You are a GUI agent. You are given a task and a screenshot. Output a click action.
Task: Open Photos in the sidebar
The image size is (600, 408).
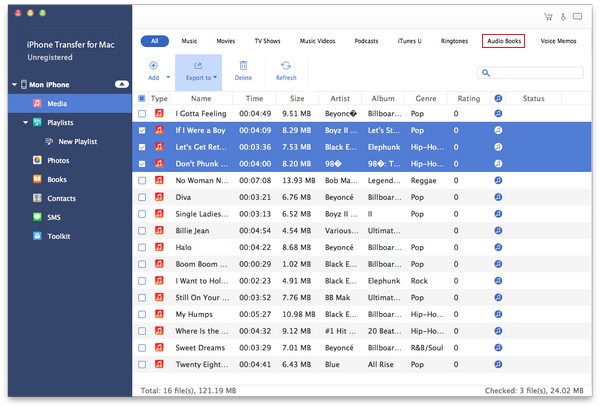(58, 160)
